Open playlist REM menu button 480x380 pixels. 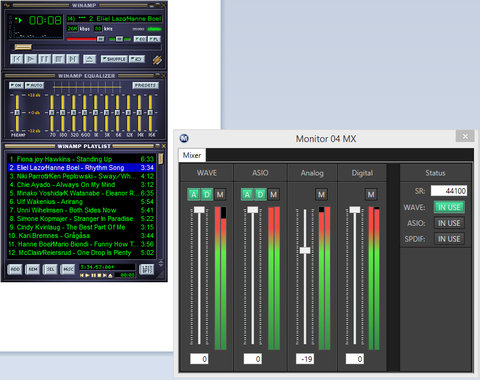tap(32, 269)
